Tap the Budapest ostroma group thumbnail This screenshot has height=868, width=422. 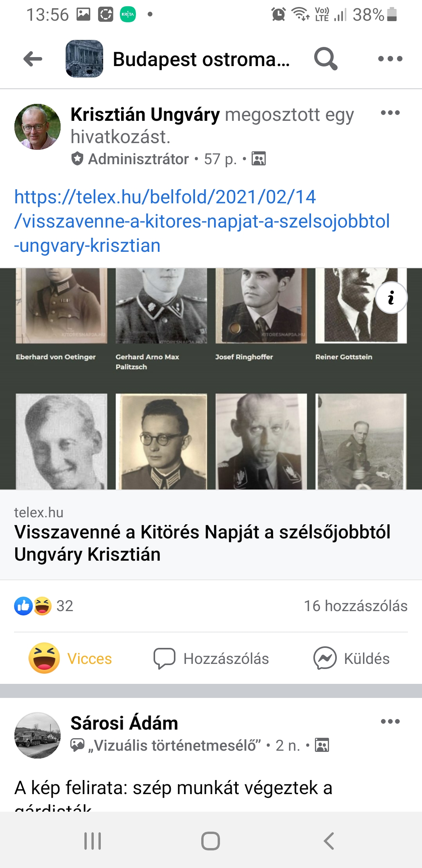tap(84, 59)
